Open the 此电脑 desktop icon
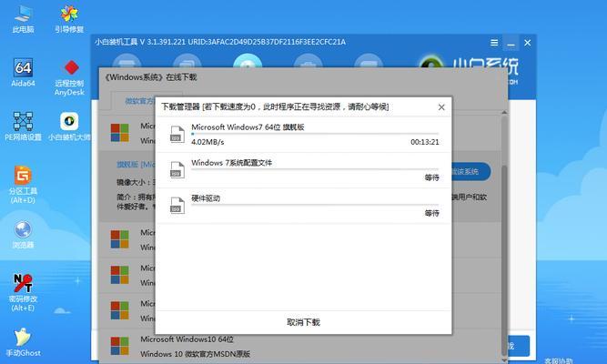 23,18
